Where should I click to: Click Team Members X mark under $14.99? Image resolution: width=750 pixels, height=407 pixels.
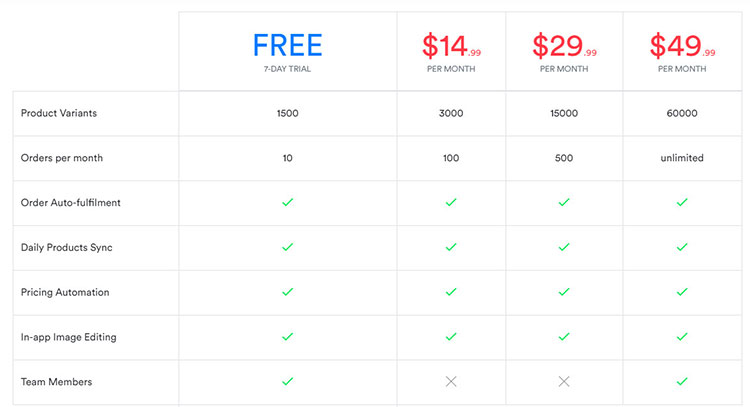(x=450, y=381)
